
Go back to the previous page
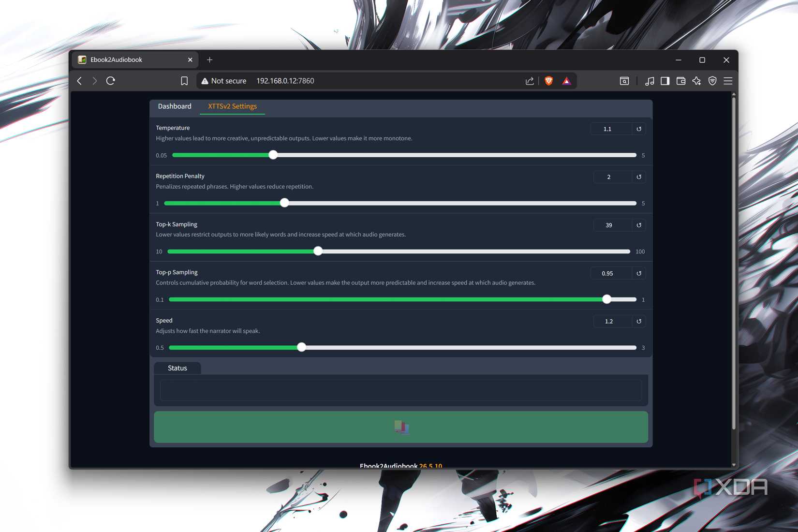point(80,81)
